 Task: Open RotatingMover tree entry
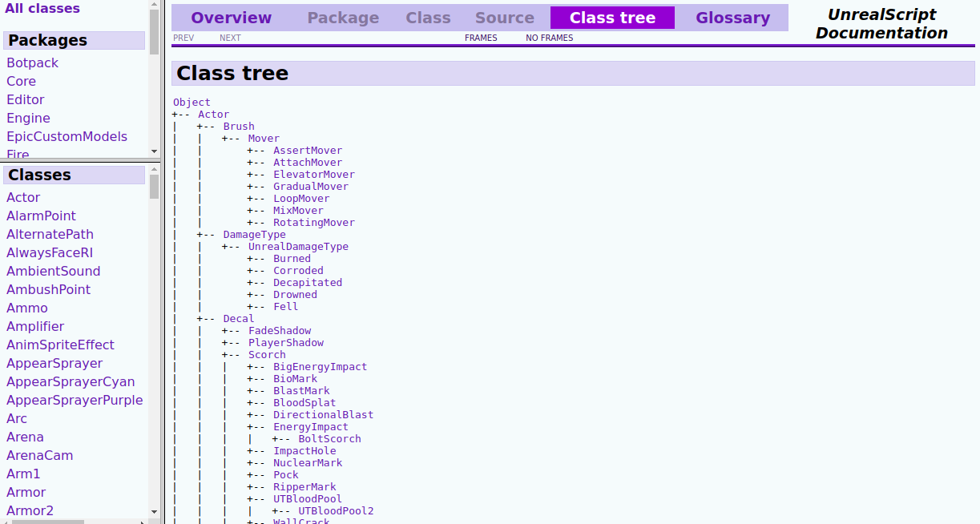(x=314, y=222)
